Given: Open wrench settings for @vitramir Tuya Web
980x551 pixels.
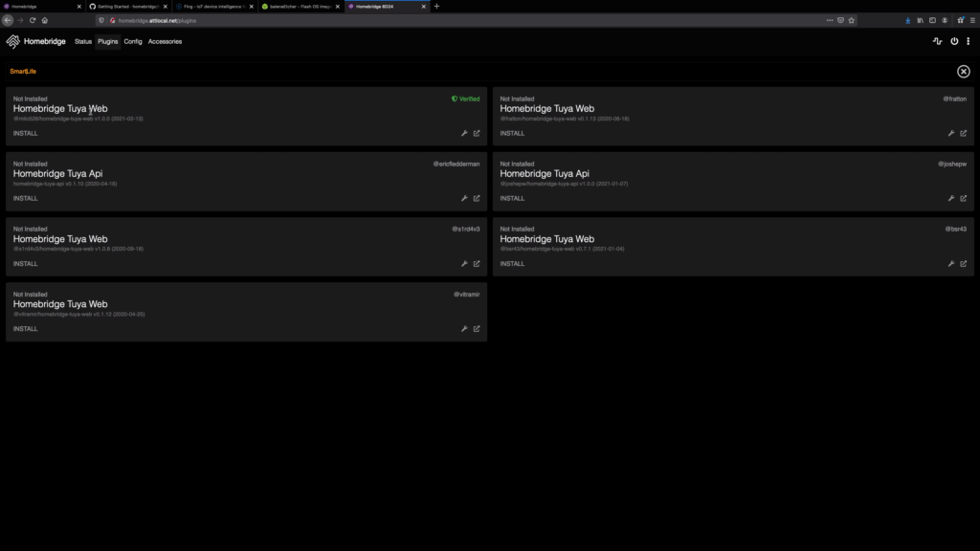Looking at the screenshot, I should [464, 329].
